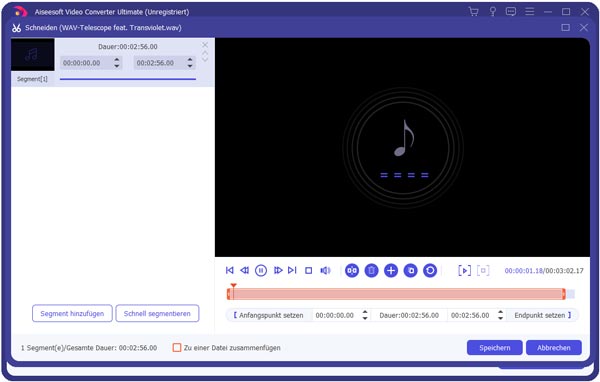The height and width of the screenshot is (382, 600).
Task: Click 'Anfangspunkt setzen' button
Action: pos(269,315)
